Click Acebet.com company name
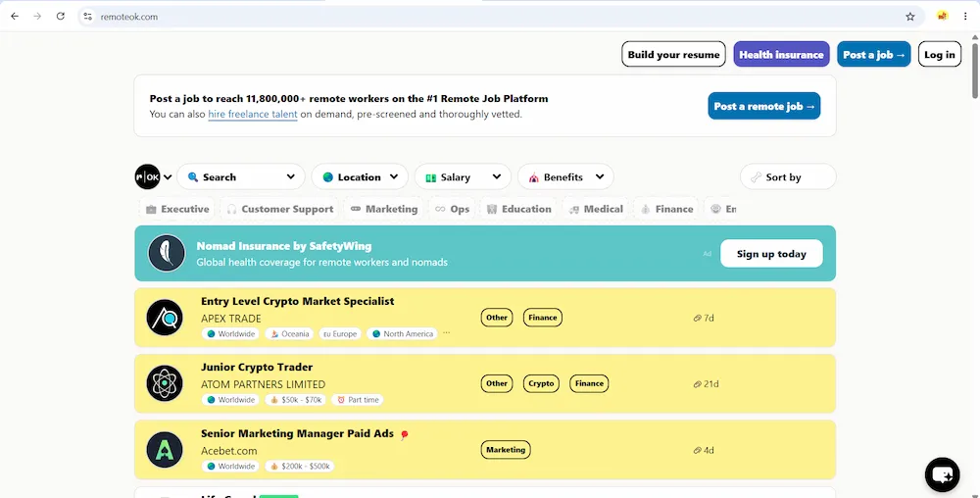The width and height of the screenshot is (980, 498). point(228,451)
